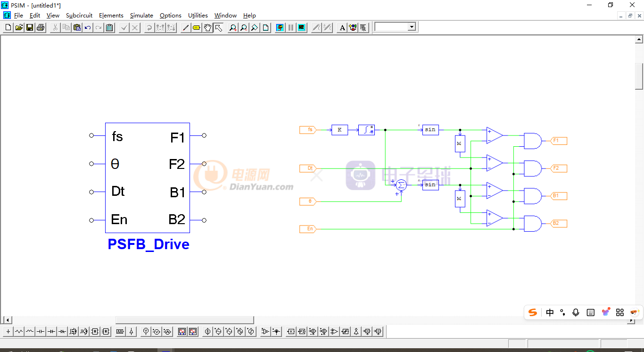The height and width of the screenshot is (352, 644).
Task: Click the left scroll arrow
Action: coord(8,320)
